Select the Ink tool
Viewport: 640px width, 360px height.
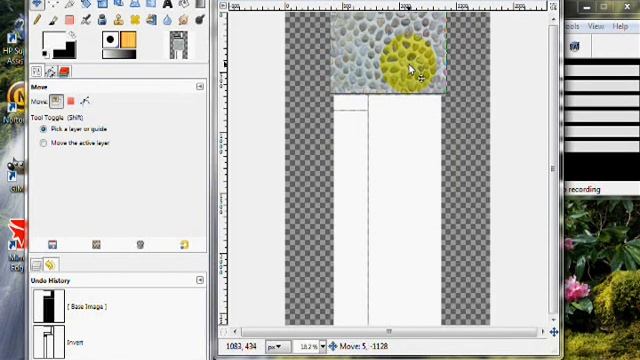(x=102, y=19)
